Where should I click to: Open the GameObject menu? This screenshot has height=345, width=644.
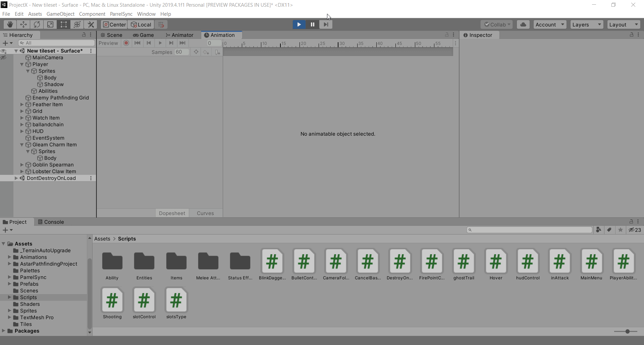60,14
